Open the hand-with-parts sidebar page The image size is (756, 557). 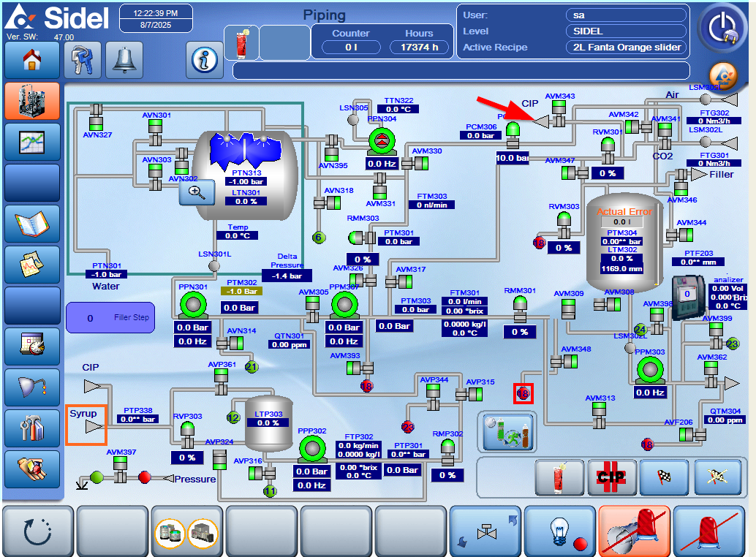(x=32, y=469)
